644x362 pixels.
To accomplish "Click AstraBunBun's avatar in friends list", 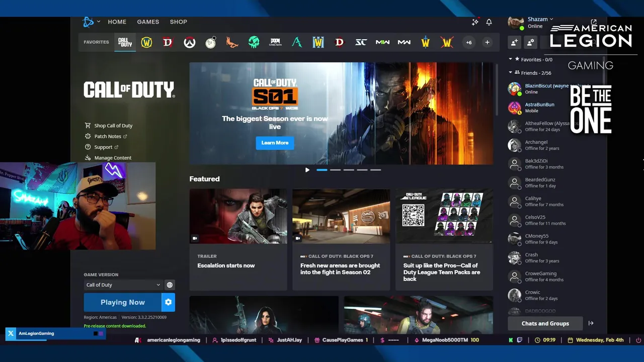I will point(514,107).
